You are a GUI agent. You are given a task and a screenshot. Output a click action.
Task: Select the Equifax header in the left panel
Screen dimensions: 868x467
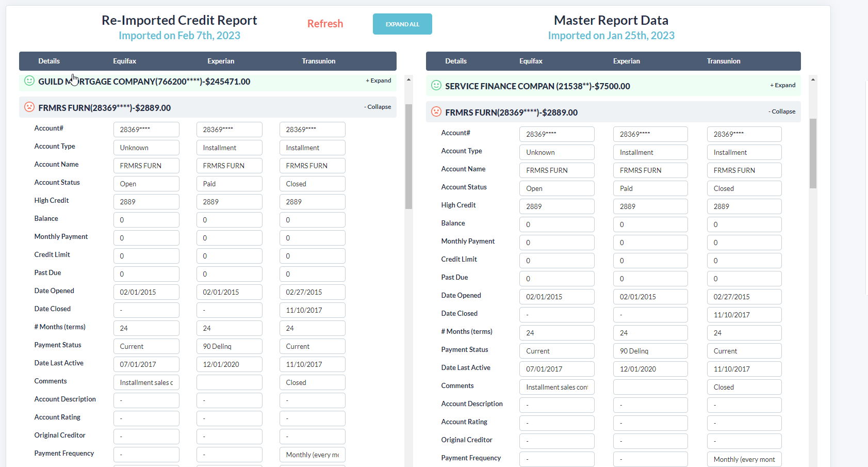click(x=124, y=61)
